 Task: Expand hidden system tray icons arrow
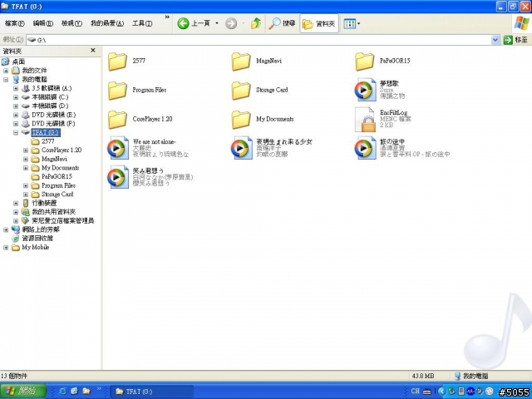coord(441,392)
